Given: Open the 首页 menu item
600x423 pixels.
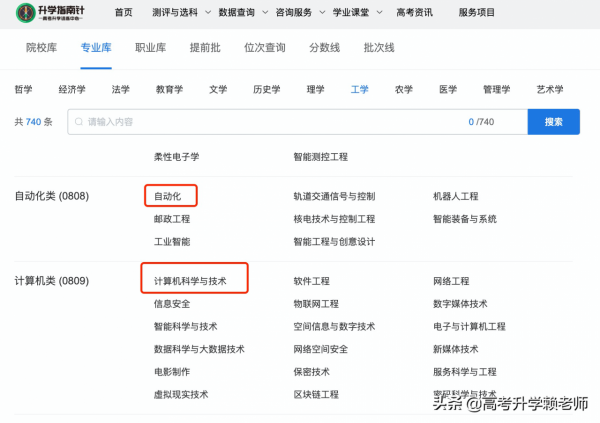Looking at the screenshot, I should 124,13.
